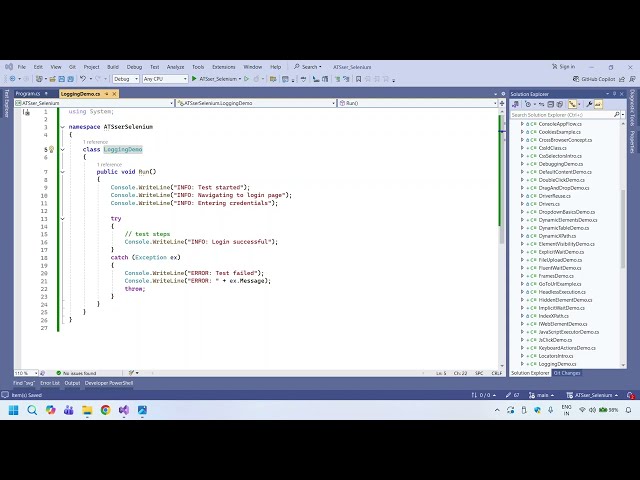640x480 pixels.
Task: Click the Solution Explorer vertical scrollbar
Action: point(623,229)
